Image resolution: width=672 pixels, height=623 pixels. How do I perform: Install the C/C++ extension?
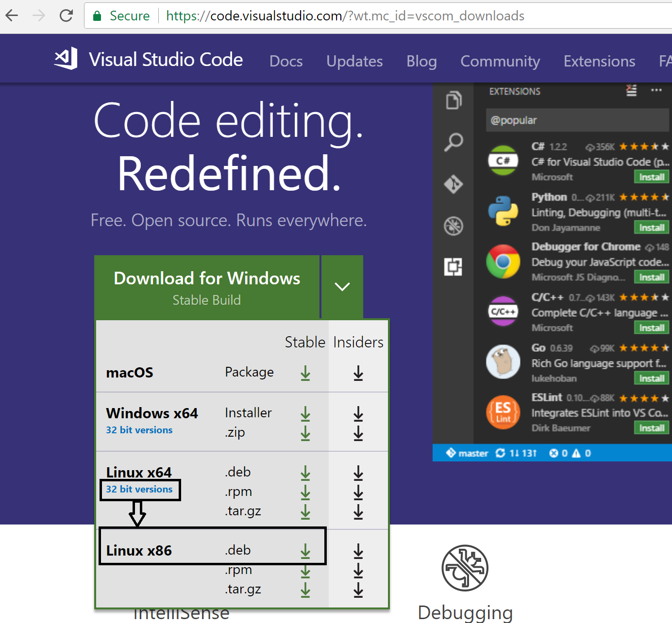click(x=652, y=328)
